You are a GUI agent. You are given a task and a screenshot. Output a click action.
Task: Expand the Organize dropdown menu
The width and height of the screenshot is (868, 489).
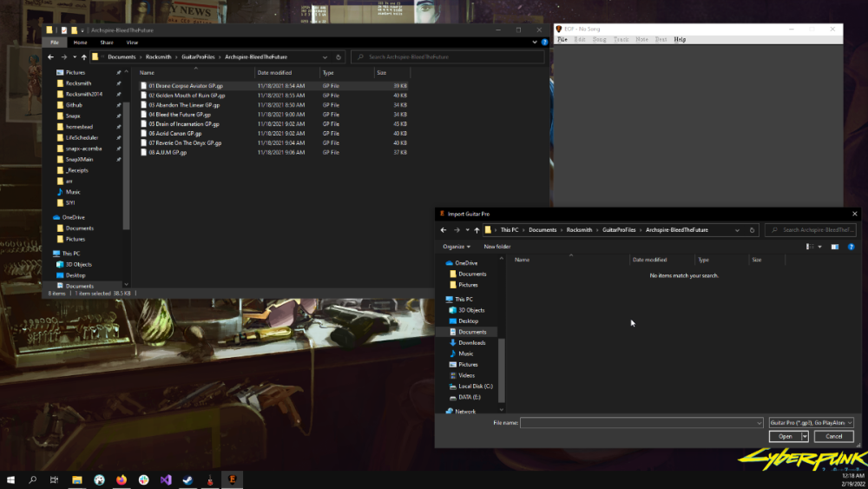click(457, 247)
